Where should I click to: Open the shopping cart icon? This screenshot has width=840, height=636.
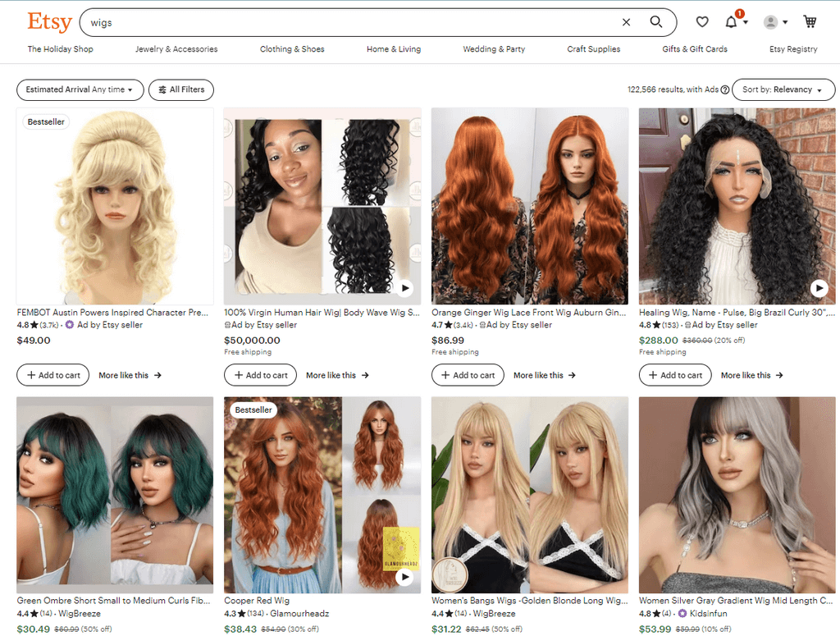pos(810,21)
